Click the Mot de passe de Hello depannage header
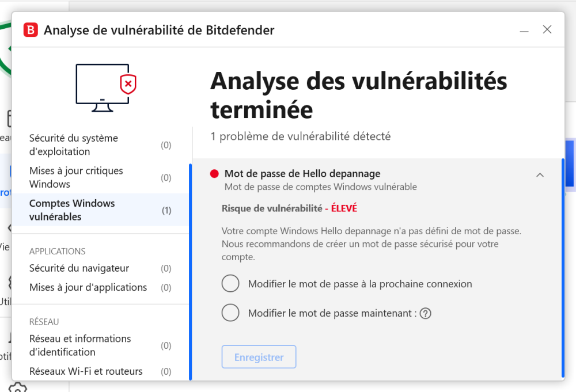 302,174
